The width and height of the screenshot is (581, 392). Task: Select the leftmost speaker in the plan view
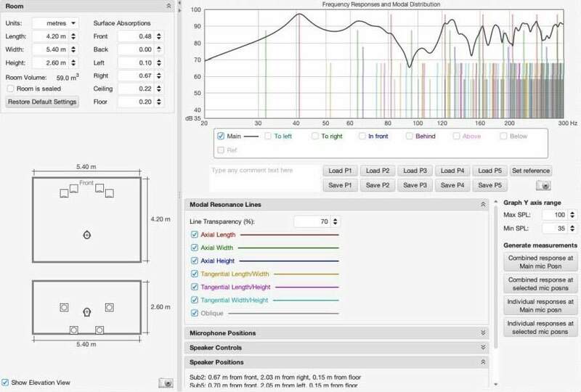64,193
